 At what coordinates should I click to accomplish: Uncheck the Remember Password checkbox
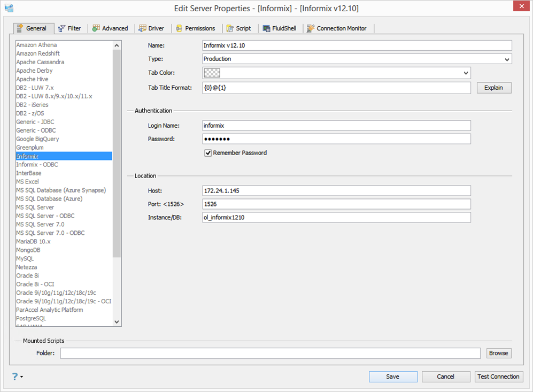point(208,153)
